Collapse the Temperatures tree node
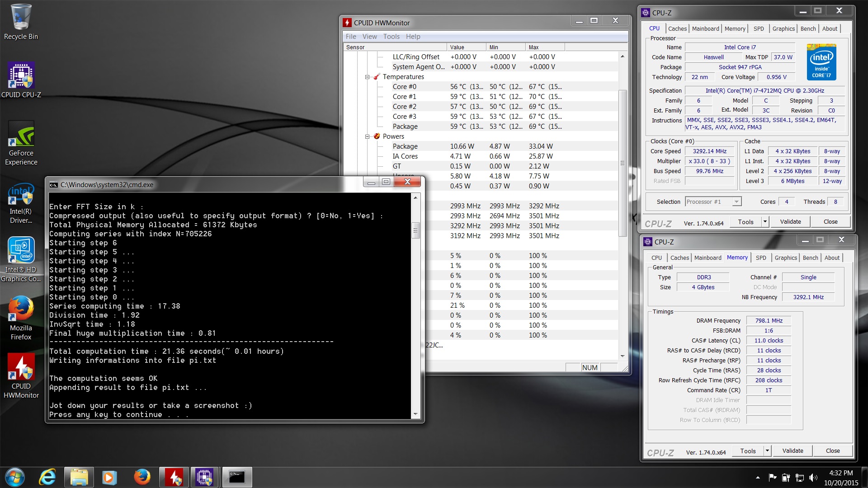This screenshot has height=488, width=868. [x=367, y=77]
